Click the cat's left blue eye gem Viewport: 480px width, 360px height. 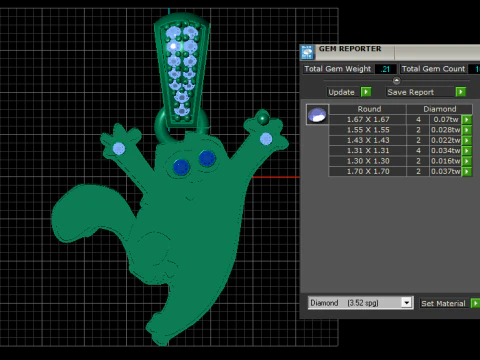[x=181, y=167]
